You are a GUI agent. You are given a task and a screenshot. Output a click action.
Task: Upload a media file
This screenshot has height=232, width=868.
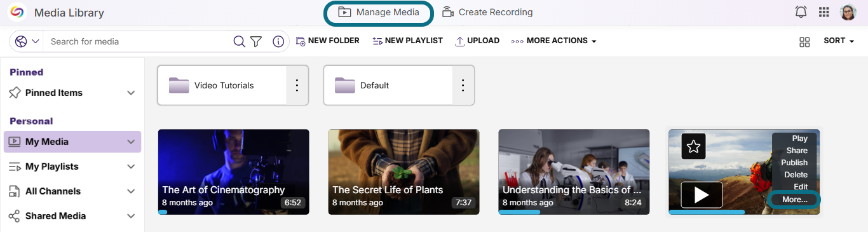point(477,41)
